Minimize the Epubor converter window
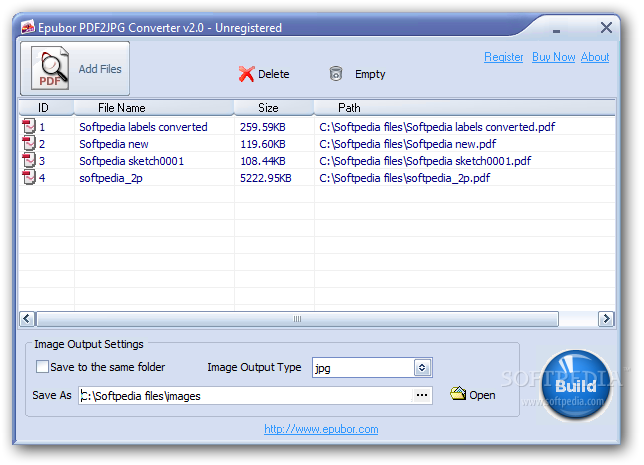The height and width of the screenshot is (465, 644). pyautogui.click(x=557, y=31)
